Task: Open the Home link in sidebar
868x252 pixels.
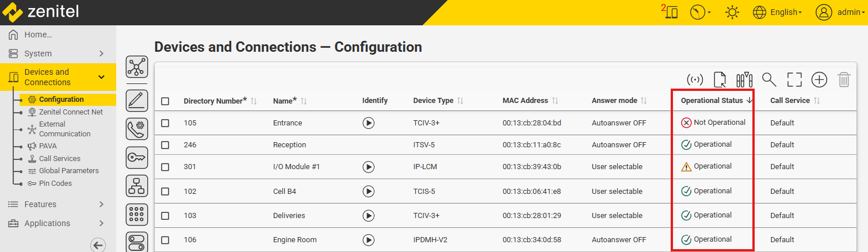Action: (38, 35)
